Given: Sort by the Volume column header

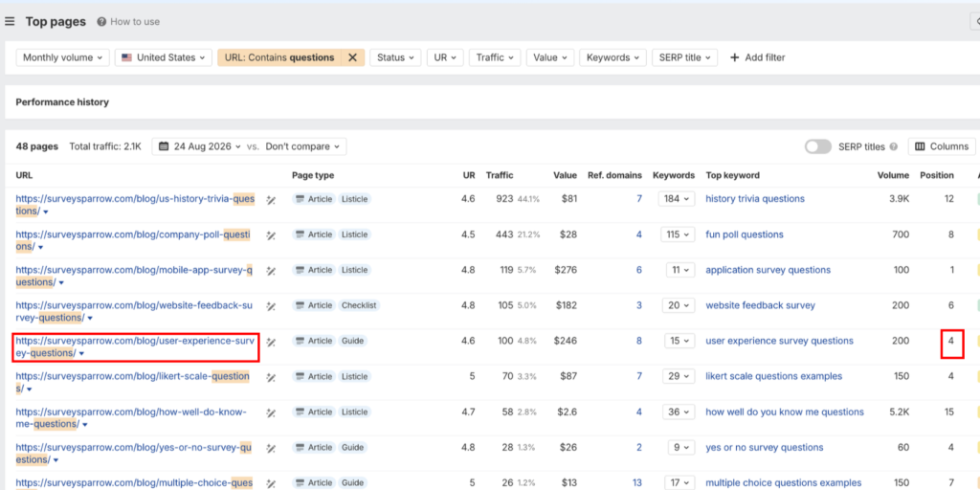Looking at the screenshot, I should tap(893, 176).
